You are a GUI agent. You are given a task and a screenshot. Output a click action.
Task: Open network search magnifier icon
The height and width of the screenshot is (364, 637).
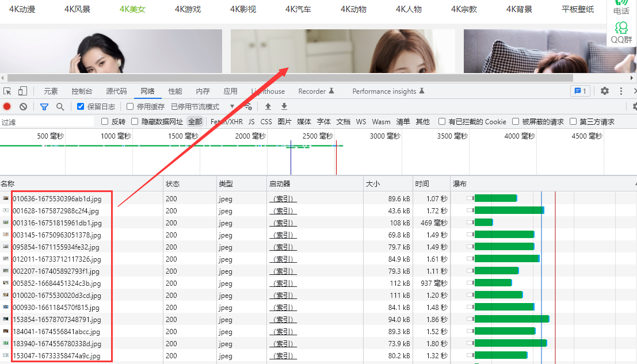60,107
